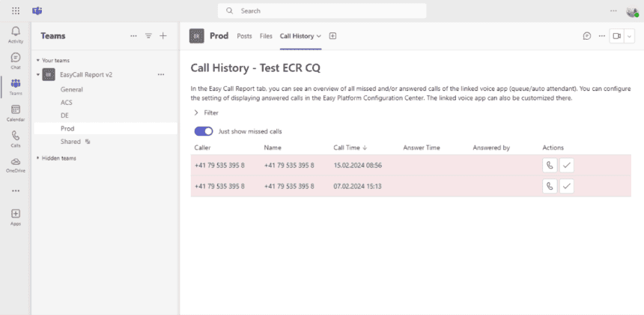Show more apps ellipsis in left rail
This screenshot has height=315, width=644.
pyautogui.click(x=16, y=190)
